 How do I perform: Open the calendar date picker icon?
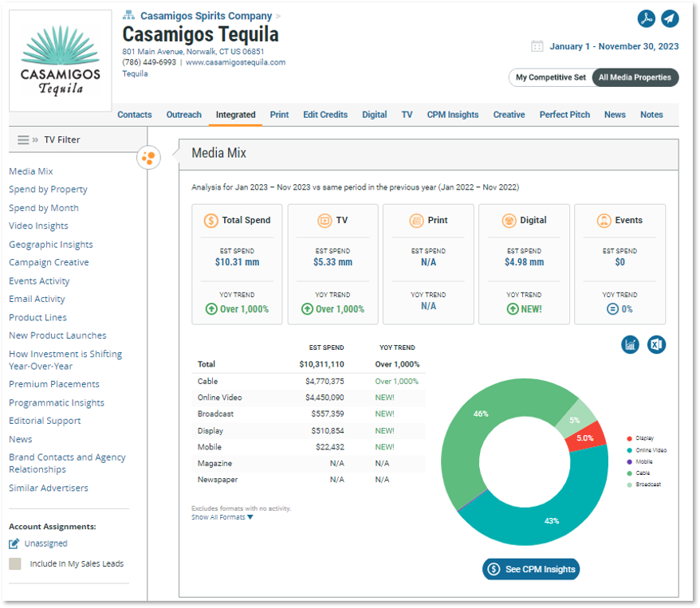(537, 46)
